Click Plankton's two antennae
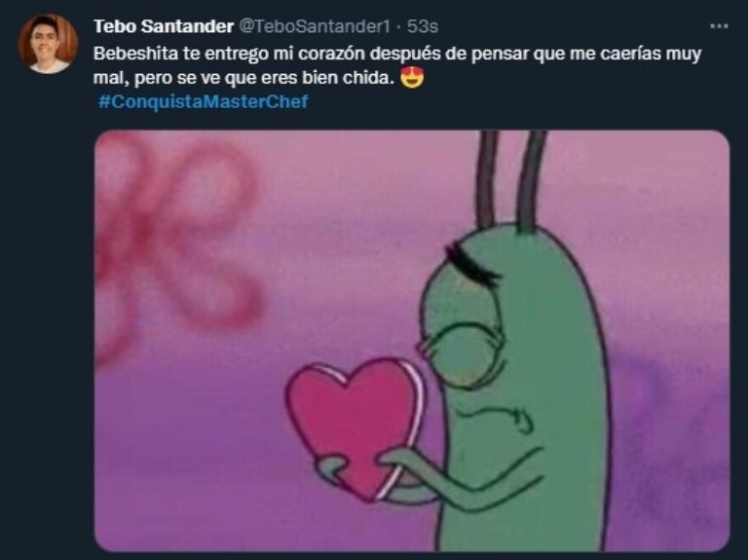The image size is (748, 560). 511,181
